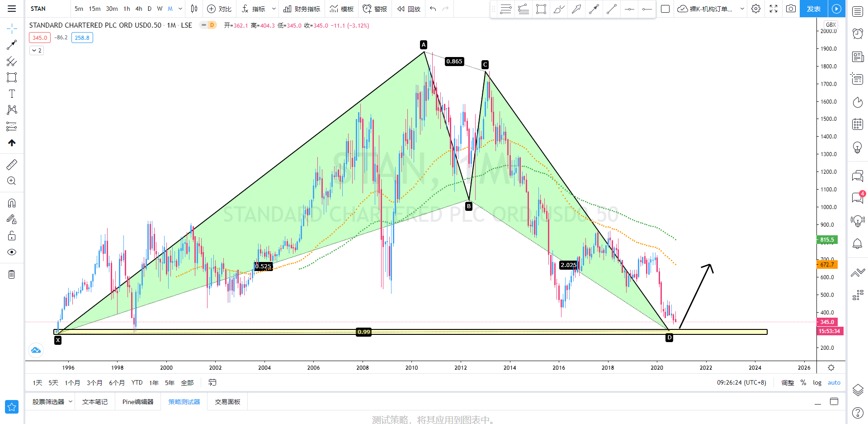Image resolution: width=868 pixels, height=424 pixels.
Task: Open the GBX currency selector
Action: (x=831, y=25)
